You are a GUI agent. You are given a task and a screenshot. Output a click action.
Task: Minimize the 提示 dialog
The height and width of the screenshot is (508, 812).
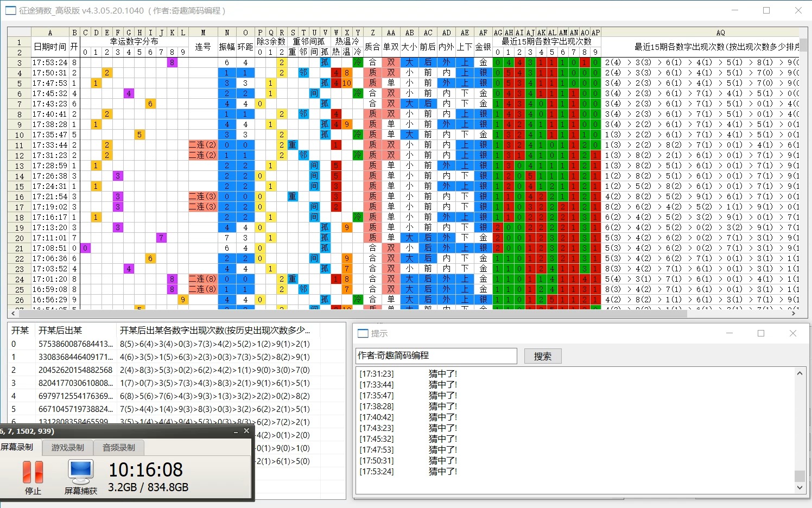[729, 333]
